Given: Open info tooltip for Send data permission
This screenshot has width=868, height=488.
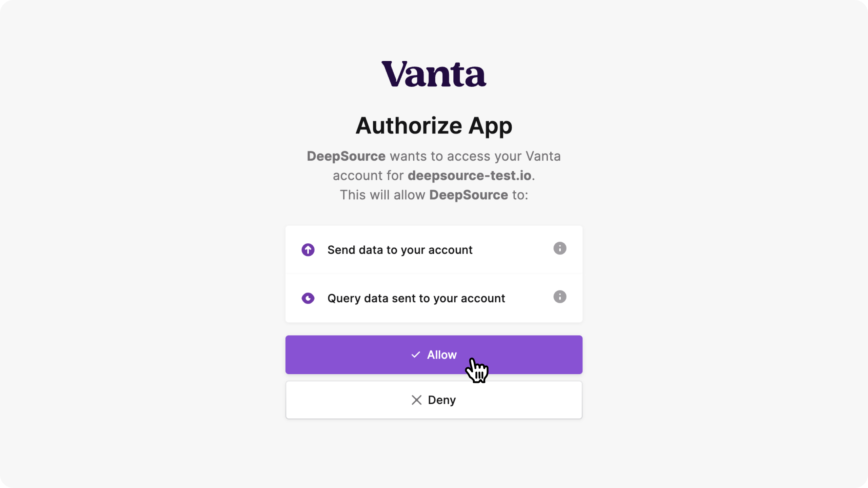Looking at the screenshot, I should tap(560, 248).
